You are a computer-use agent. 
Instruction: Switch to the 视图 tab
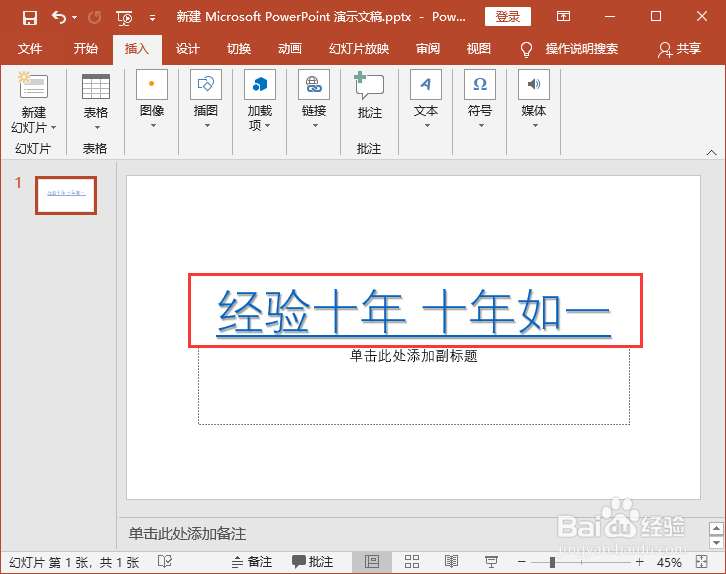478,49
